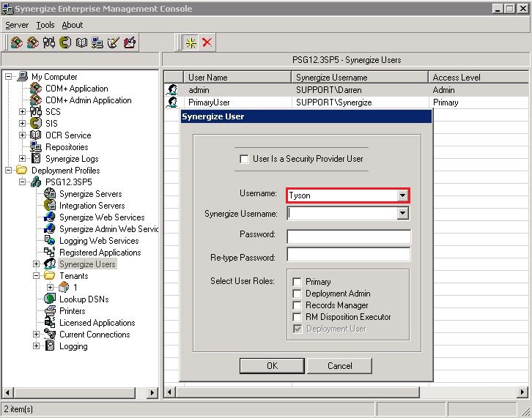Select Synergize Admin Web Services tree item

point(109,229)
